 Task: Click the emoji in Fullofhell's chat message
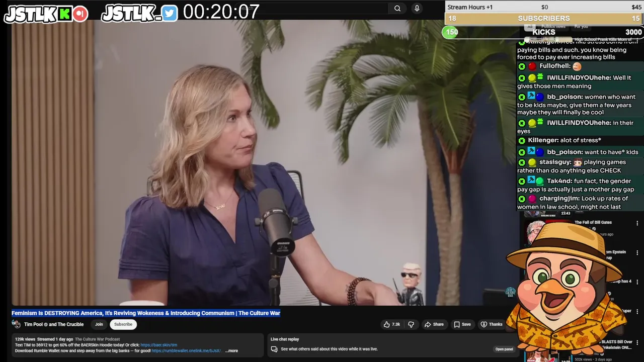click(x=577, y=66)
